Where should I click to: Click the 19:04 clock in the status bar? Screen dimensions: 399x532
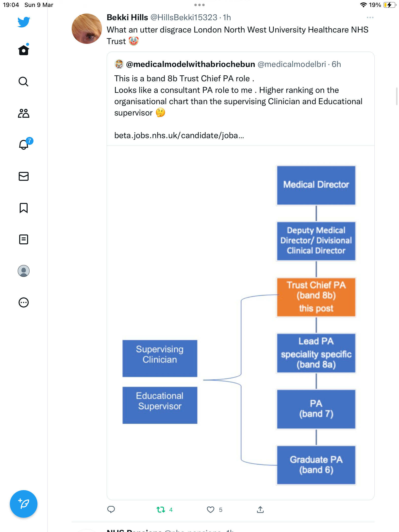(11, 5)
